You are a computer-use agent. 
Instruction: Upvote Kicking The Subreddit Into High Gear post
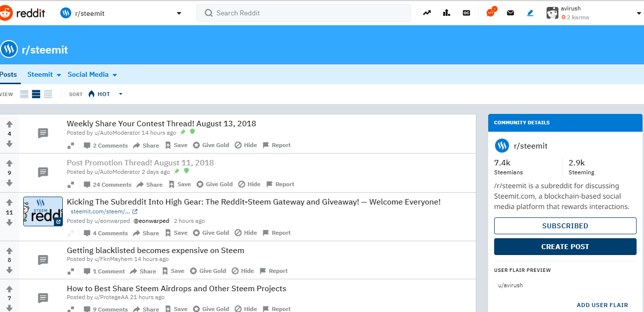(x=9, y=203)
